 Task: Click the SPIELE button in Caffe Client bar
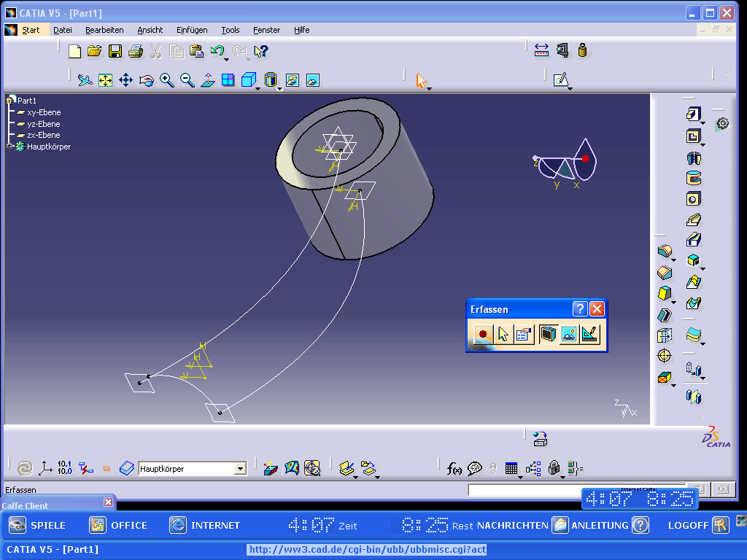click(37, 525)
